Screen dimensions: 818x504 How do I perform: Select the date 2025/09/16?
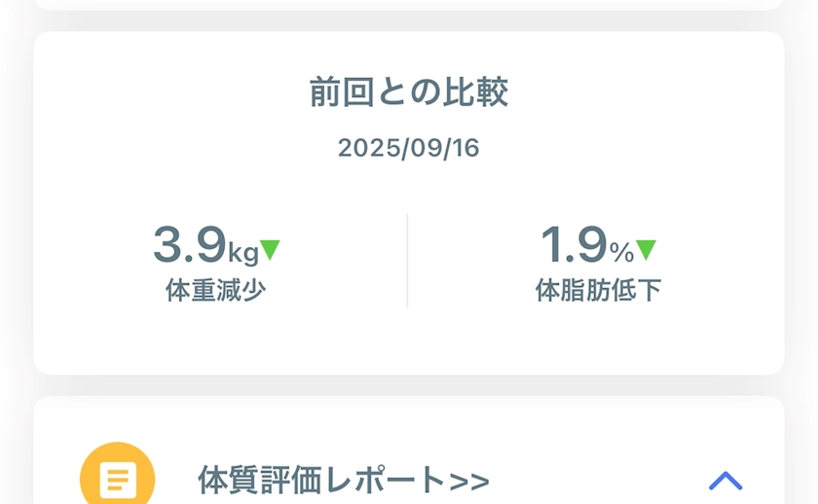[x=409, y=148]
